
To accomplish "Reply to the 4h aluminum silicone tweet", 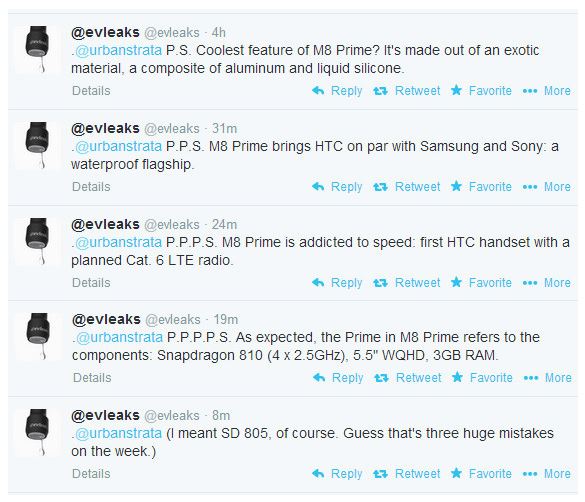I will 337,91.
